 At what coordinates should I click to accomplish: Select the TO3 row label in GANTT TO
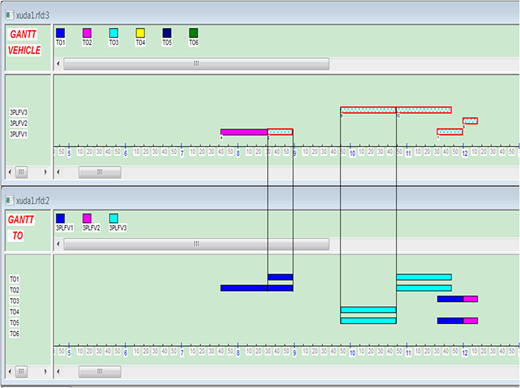coord(14,301)
